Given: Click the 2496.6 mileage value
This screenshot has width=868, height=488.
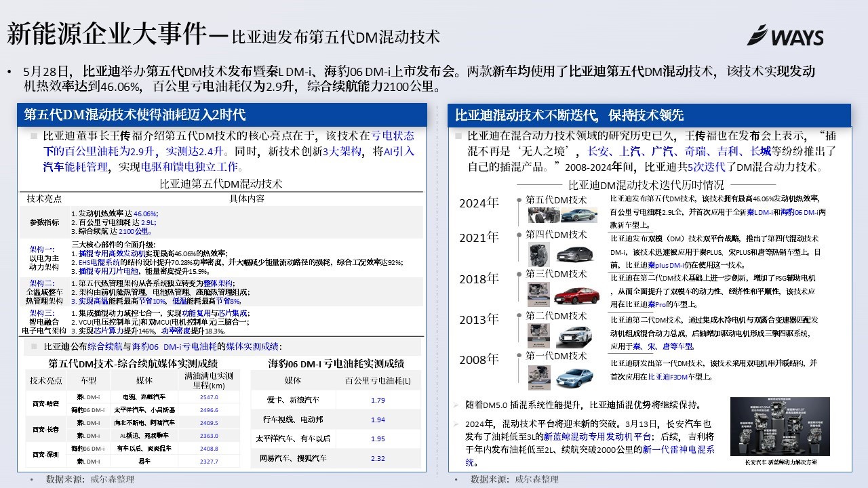Looking at the screenshot, I should pyautogui.click(x=209, y=409).
